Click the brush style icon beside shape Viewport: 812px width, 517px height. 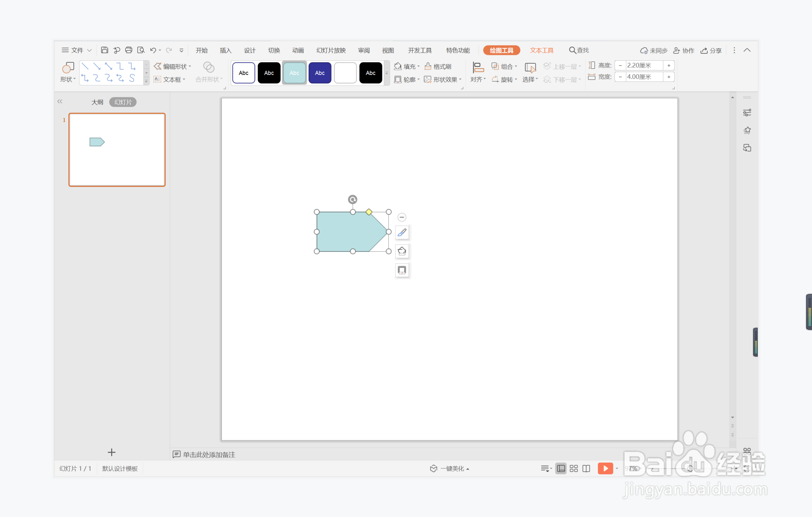coord(402,233)
